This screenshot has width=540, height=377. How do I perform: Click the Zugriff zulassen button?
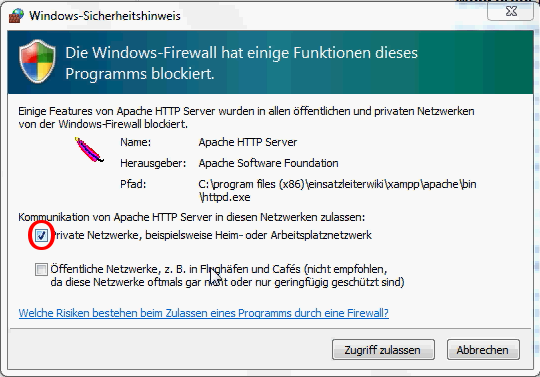tap(383, 350)
